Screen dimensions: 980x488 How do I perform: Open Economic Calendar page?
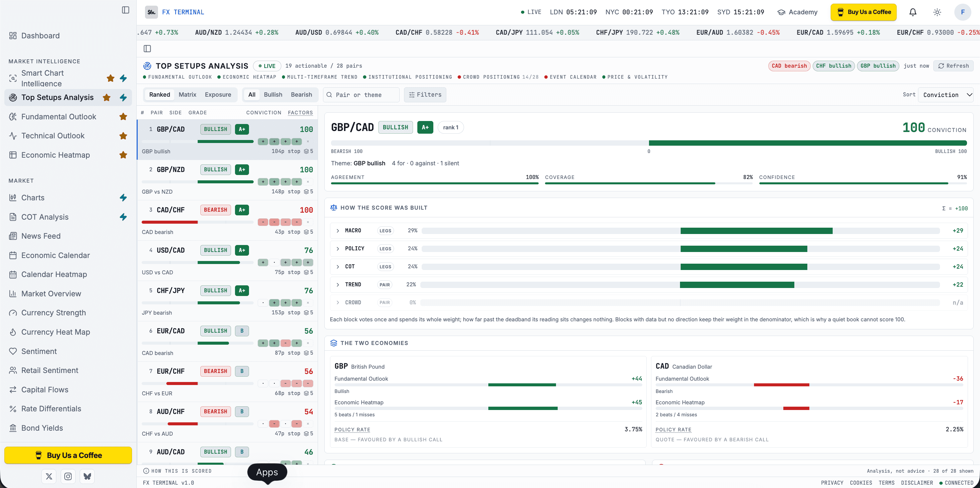click(56, 255)
